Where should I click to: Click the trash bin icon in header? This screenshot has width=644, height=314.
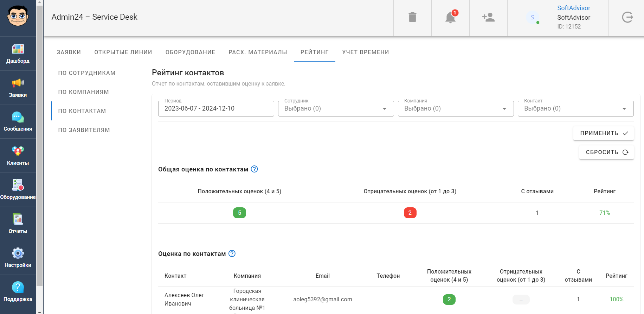click(x=412, y=17)
